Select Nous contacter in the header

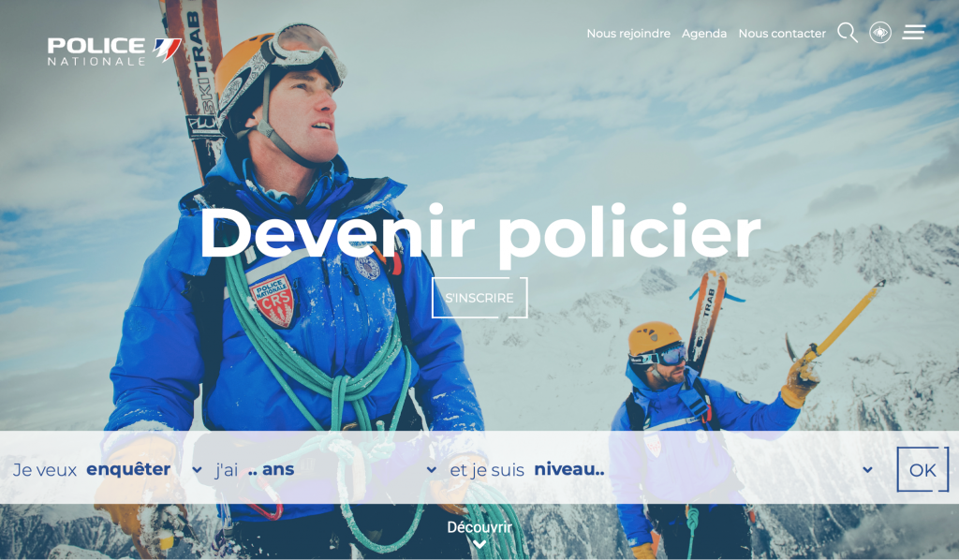click(x=782, y=34)
